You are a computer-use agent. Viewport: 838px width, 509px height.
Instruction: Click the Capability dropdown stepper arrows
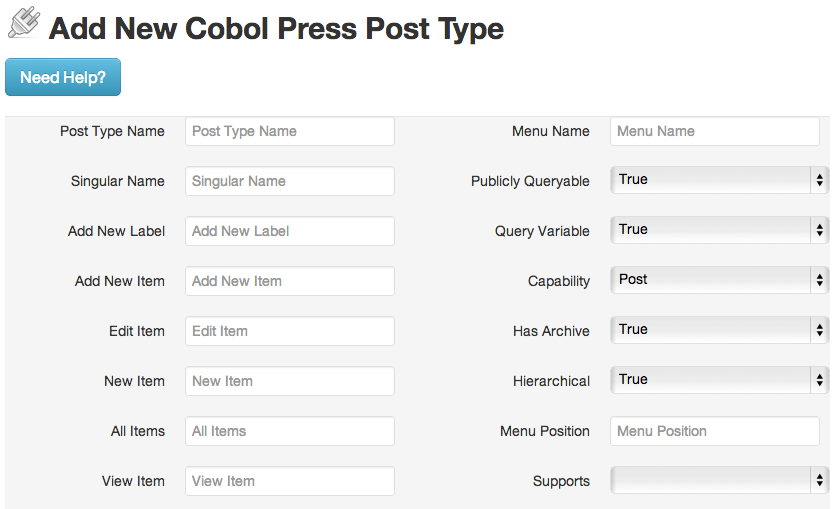(819, 280)
